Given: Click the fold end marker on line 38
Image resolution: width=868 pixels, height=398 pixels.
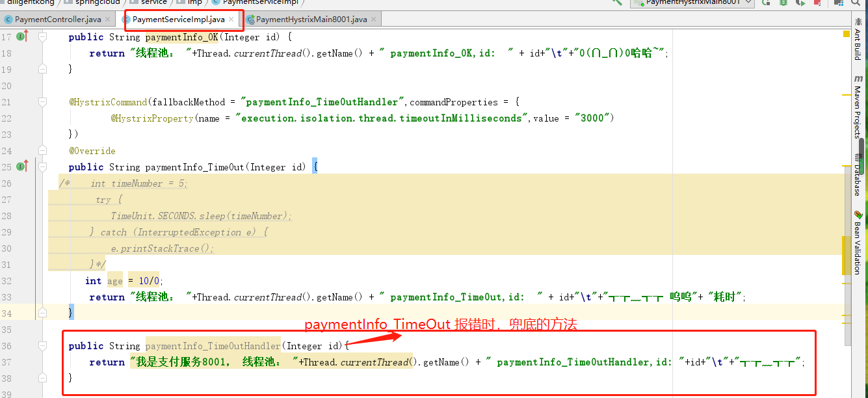Looking at the screenshot, I should (x=42, y=378).
